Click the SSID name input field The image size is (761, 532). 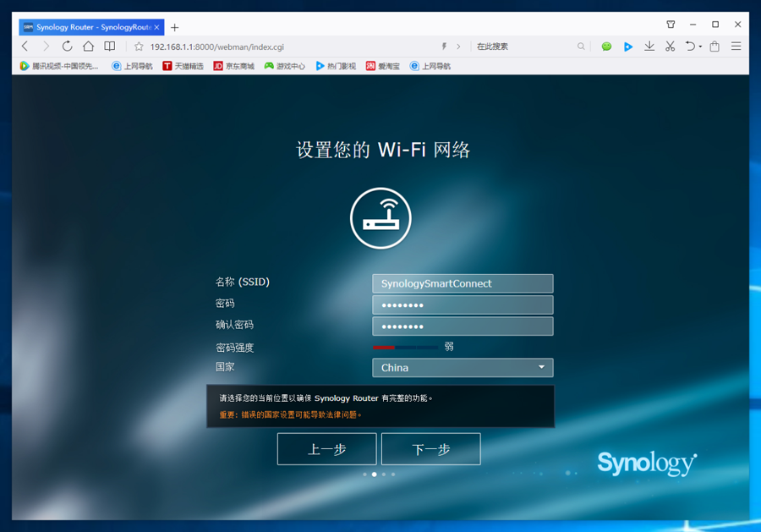[463, 283]
